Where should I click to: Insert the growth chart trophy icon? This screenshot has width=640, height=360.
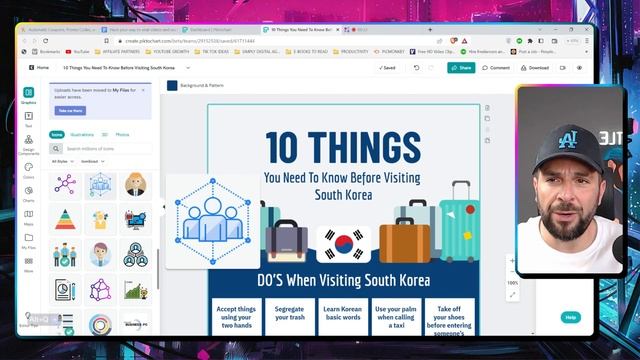[x=136, y=290]
